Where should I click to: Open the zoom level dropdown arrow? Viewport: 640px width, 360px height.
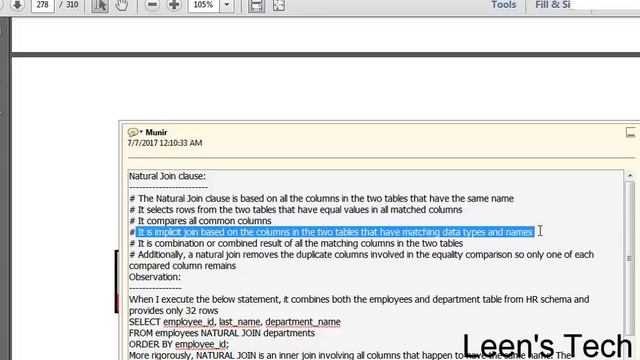click(227, 5)
